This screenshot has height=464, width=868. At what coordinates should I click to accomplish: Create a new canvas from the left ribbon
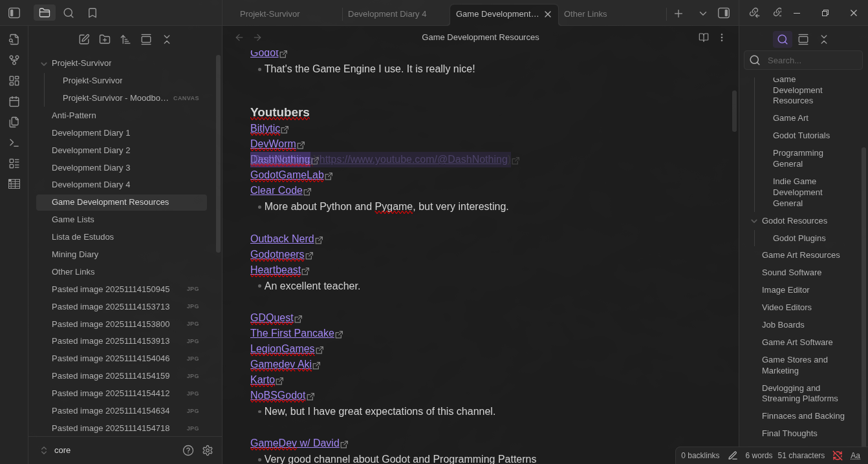14,81
